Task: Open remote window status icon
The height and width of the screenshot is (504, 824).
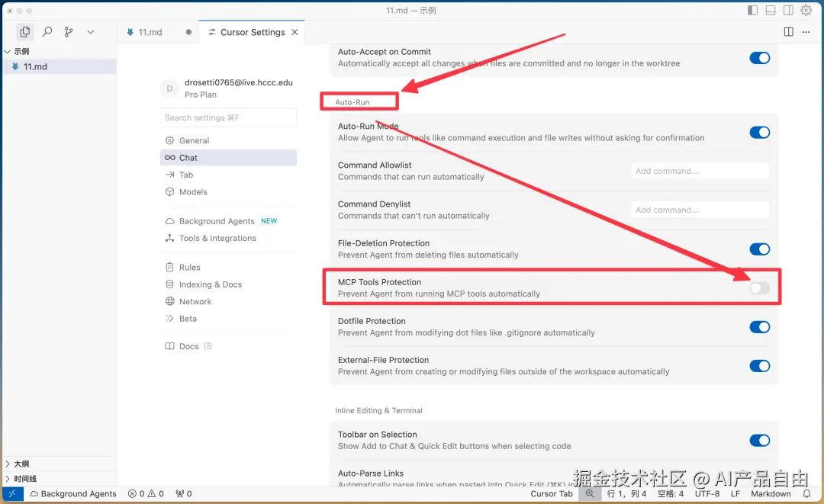Action: (x=13, y=493)
